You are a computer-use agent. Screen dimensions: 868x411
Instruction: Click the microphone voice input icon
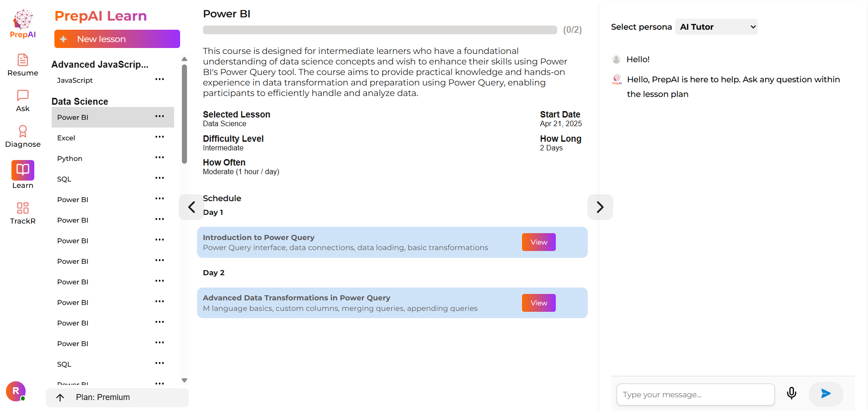[792, 393]
